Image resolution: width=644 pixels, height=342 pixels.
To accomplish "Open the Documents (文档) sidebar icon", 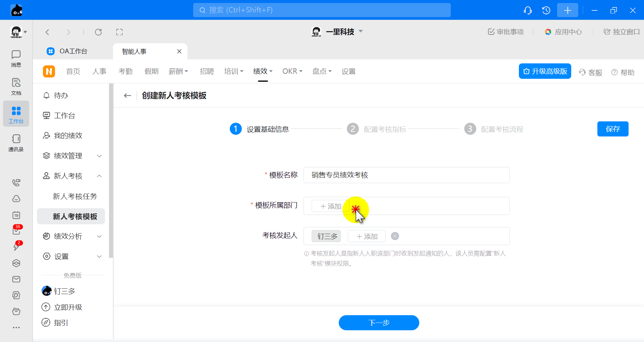I will [x=16, y=87].
